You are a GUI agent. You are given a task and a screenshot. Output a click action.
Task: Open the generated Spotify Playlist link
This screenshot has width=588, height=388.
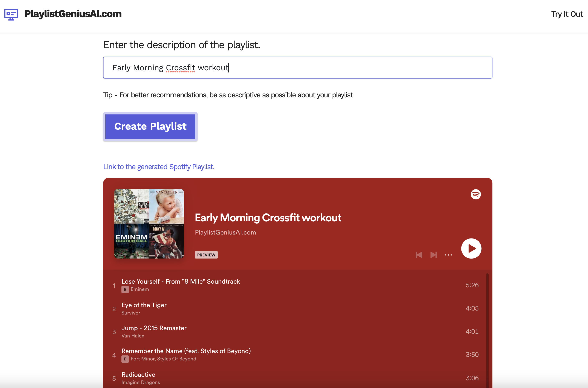pyautogui.click(x=159, y=167)
